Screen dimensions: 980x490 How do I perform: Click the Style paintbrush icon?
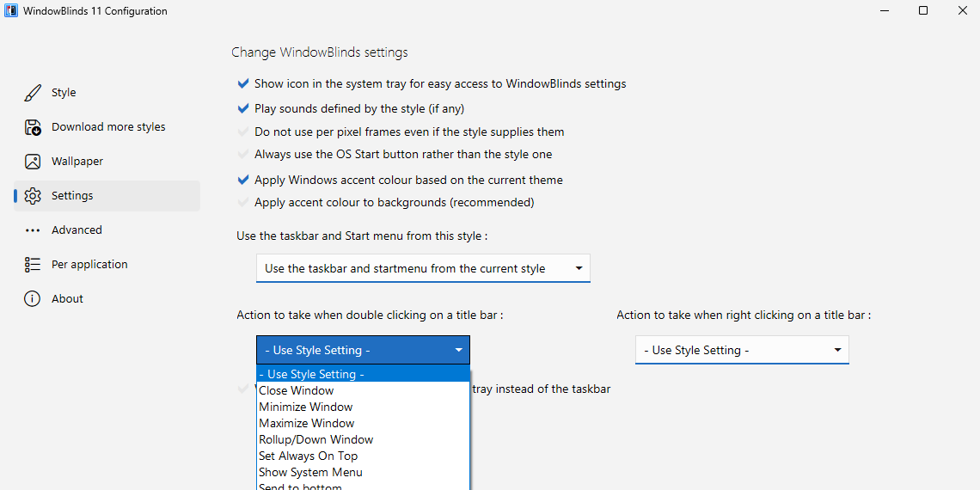[33, 93]
